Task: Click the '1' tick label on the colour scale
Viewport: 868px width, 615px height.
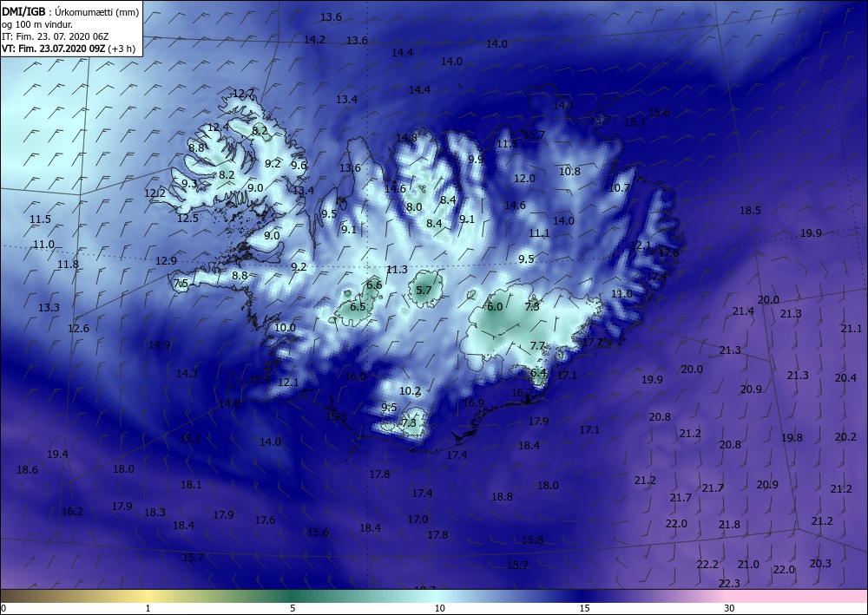Action: tap(148, 608)
